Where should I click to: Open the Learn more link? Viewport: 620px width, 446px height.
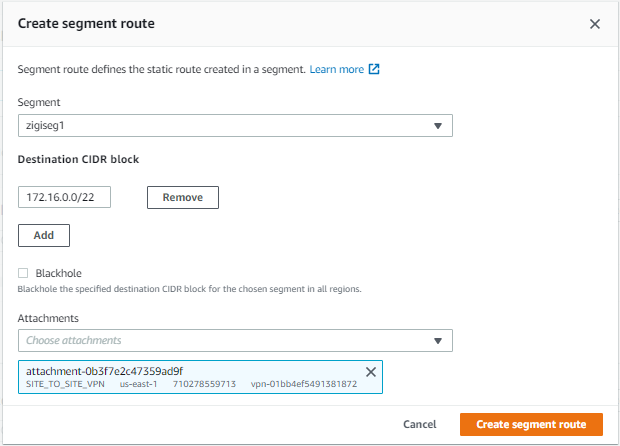click(336, 70)
